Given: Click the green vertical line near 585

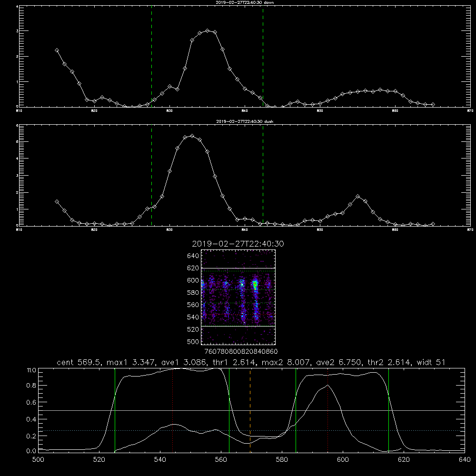Looking at the screenshot, I should click(x=296, y=410).
